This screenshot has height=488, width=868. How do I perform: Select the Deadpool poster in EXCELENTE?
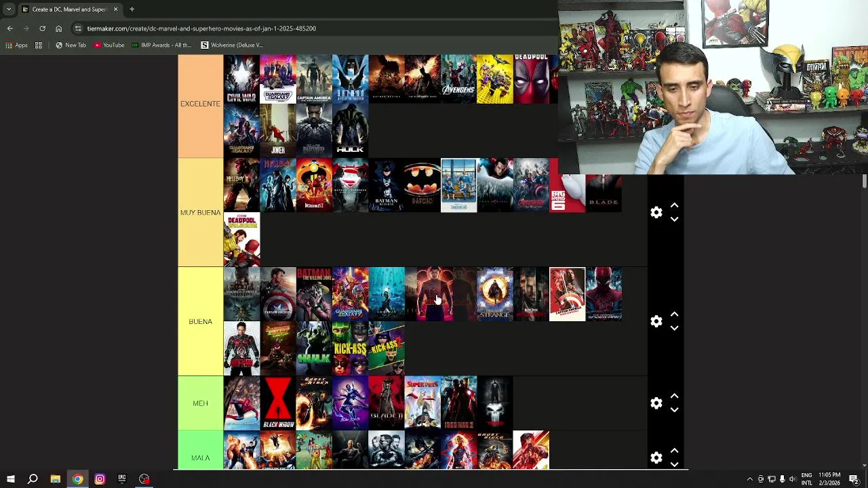(x=531, y=79)
